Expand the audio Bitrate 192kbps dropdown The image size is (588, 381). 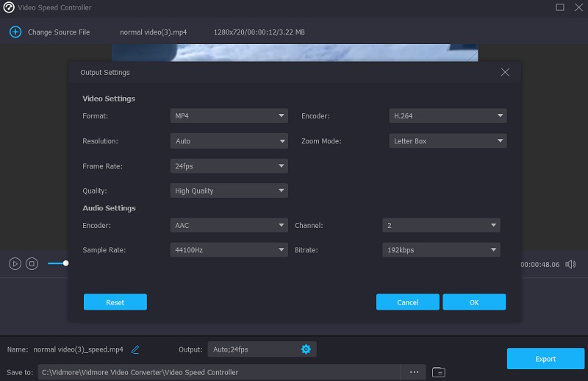pos(441,250)
